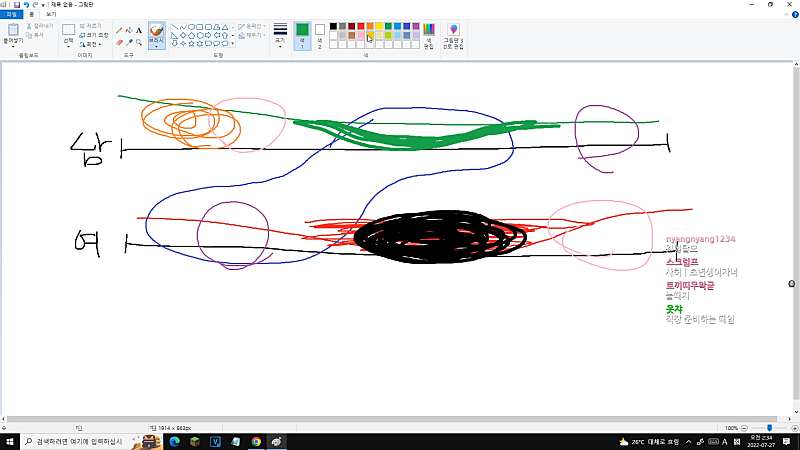800x450 pixels.
Task: Click the rectangular Select icon
Action: point(68,30)
